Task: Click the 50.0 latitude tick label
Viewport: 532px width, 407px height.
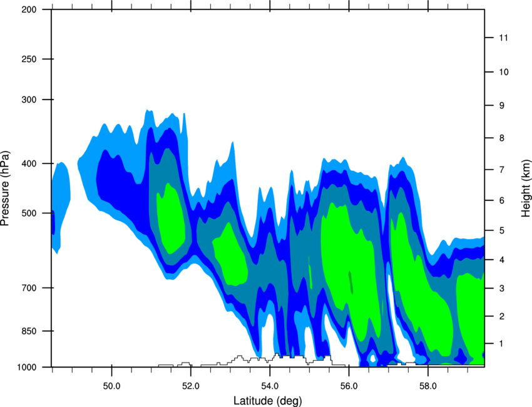Action: [111, 386]
